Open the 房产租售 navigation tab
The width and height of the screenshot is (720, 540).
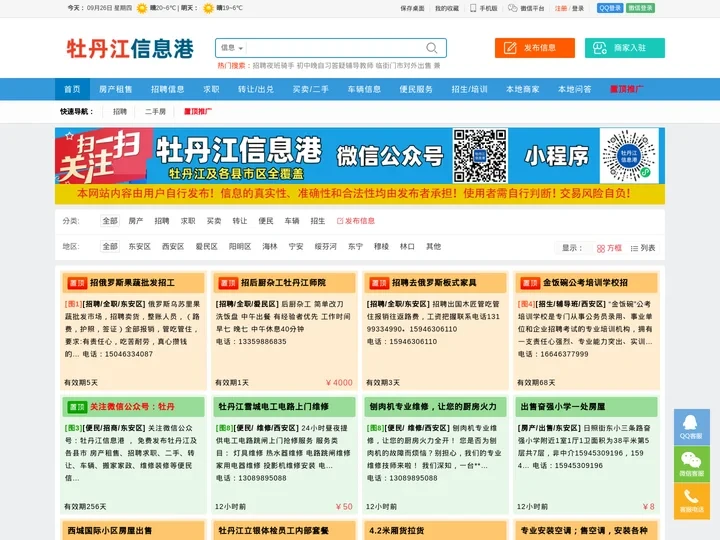(115, 89)
